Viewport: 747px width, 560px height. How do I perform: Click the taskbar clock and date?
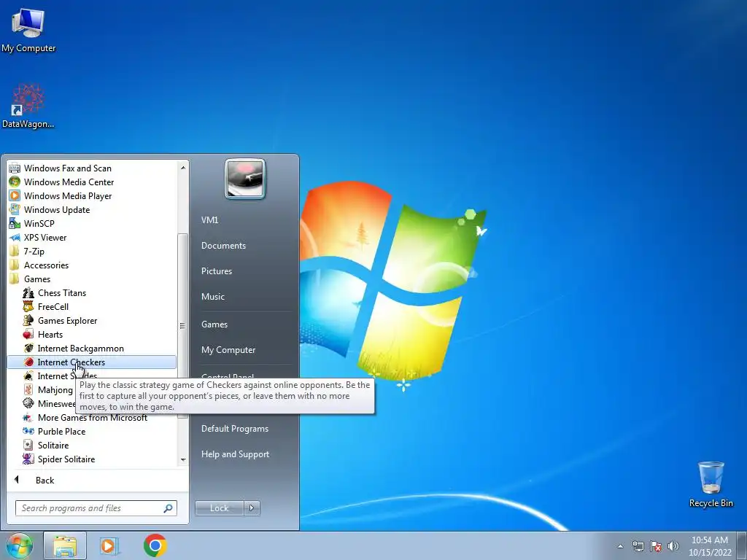710,546
